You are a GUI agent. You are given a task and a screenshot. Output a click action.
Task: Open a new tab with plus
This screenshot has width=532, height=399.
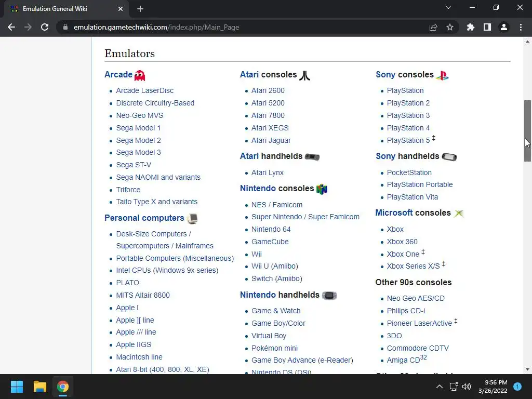pos(140,9)
